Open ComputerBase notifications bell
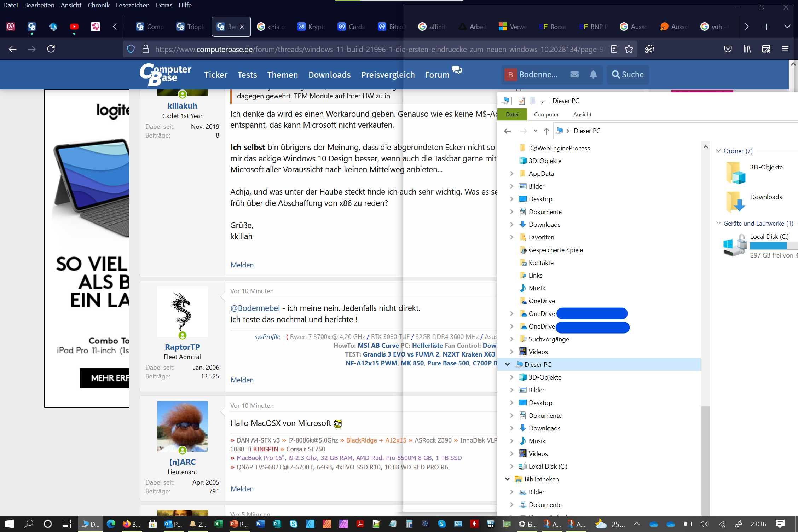This screenshot has width=798, height=532. [x=593, y=74]
